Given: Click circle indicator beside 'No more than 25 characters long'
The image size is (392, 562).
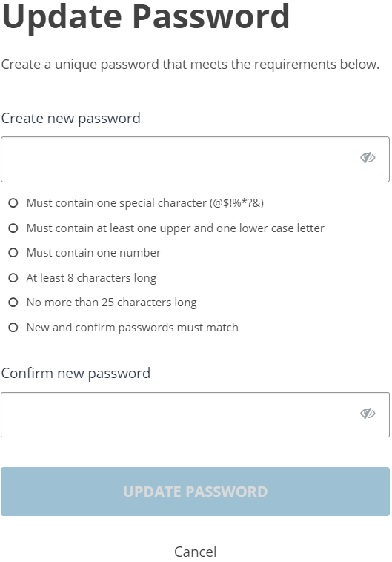Looking at the screenshot, I should [x=13, y=303].
